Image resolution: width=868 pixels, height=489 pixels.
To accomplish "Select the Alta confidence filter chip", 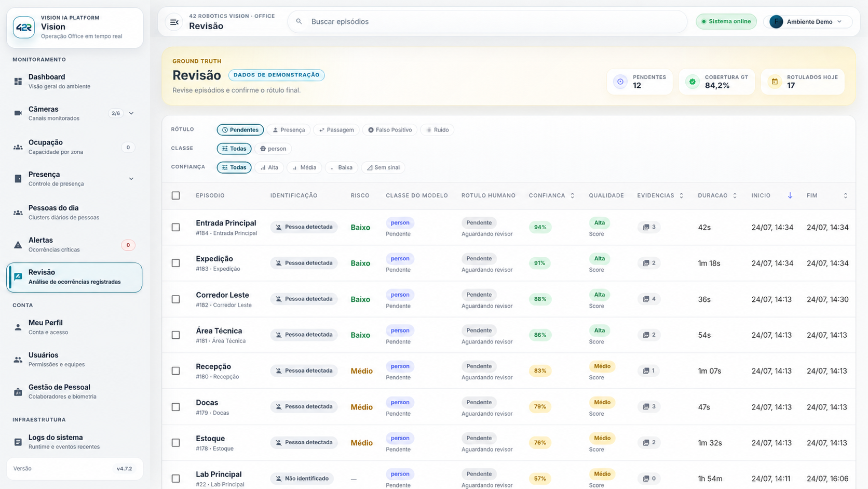I will pyautogui.click(x=269, y=167).
